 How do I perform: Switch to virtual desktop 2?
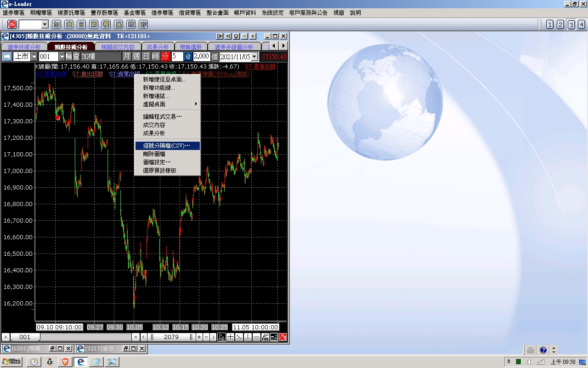point(560,24)
